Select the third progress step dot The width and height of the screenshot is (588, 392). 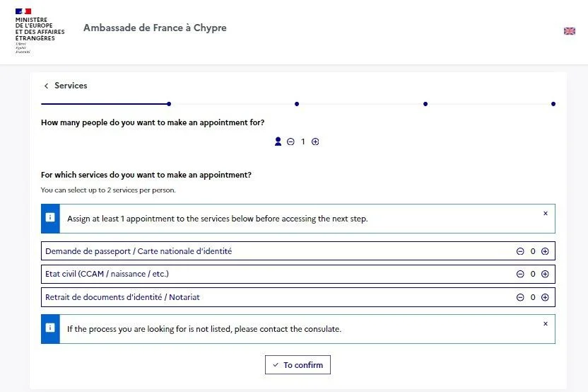point(425,104)
